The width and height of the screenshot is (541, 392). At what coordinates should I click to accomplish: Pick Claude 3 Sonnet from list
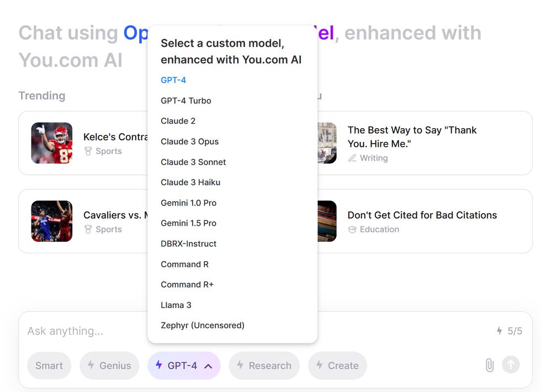pyautogui.click(x=193, y=162)
